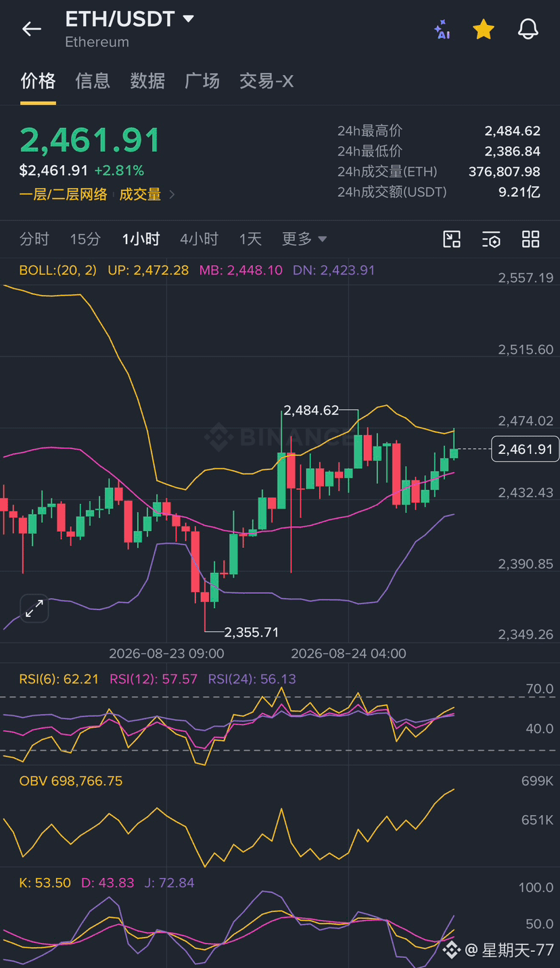The height and width of the screenshot is (968, 560).
Task: Switch chart to 1天 interval
Action: click(250, 239)
